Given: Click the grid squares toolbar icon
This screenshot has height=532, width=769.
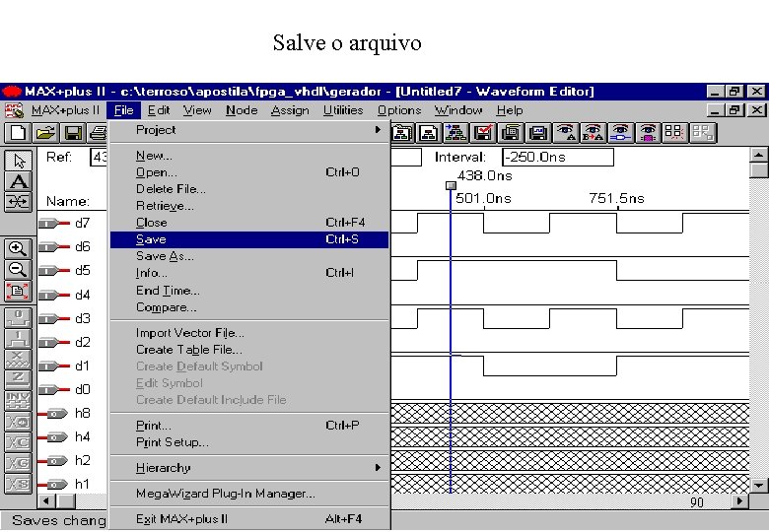Looking at the screenshot, I should tap(674, 133).
